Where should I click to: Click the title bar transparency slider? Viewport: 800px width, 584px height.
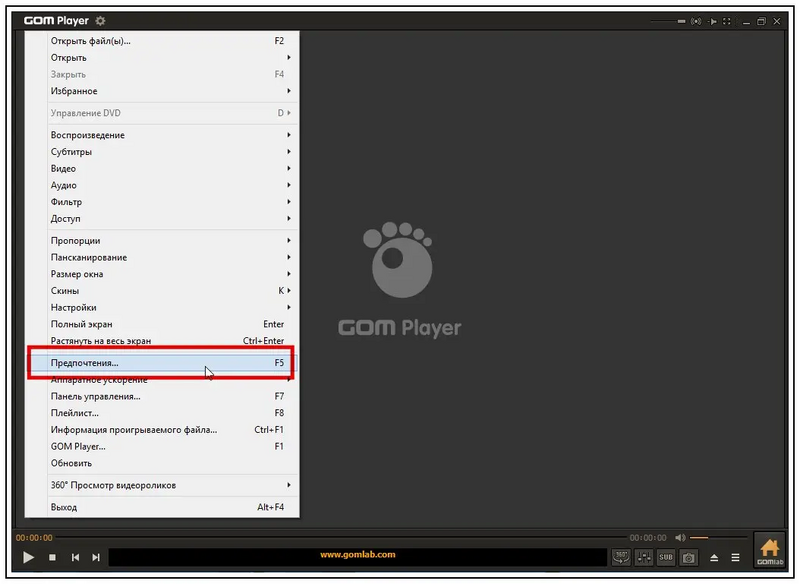click(x=668, y=21)
